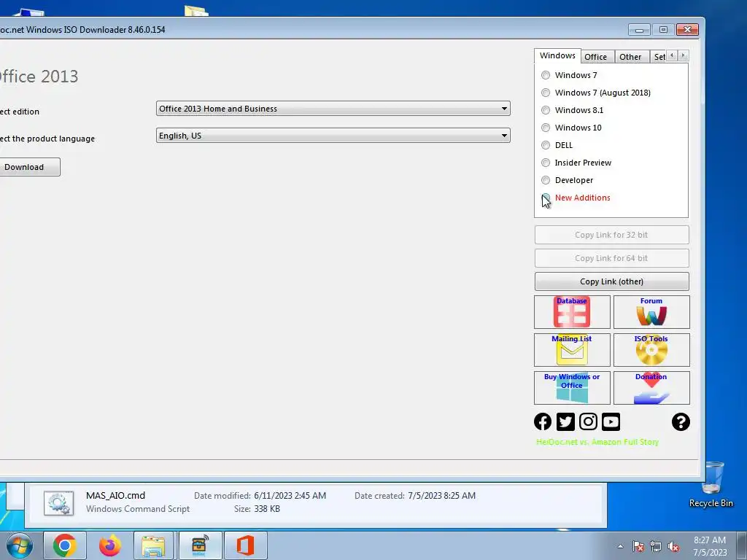The width and height of the screenshot is (747, 560).
Task: Open the Mailing List tile
Action: click(x=572, y=350)
